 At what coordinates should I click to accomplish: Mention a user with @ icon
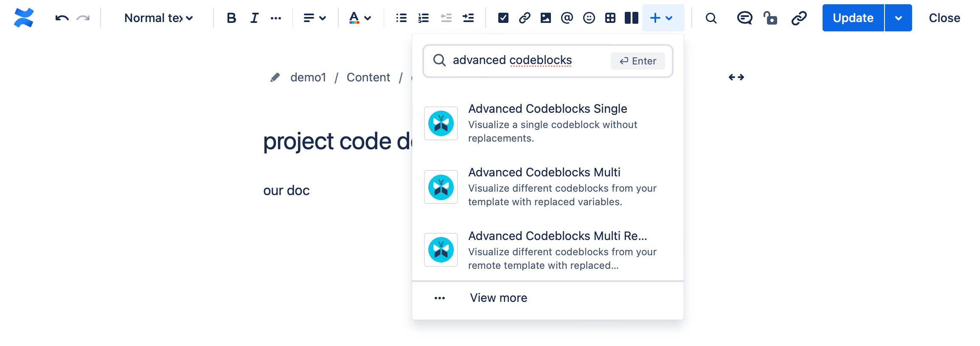(x=567, y=18)
